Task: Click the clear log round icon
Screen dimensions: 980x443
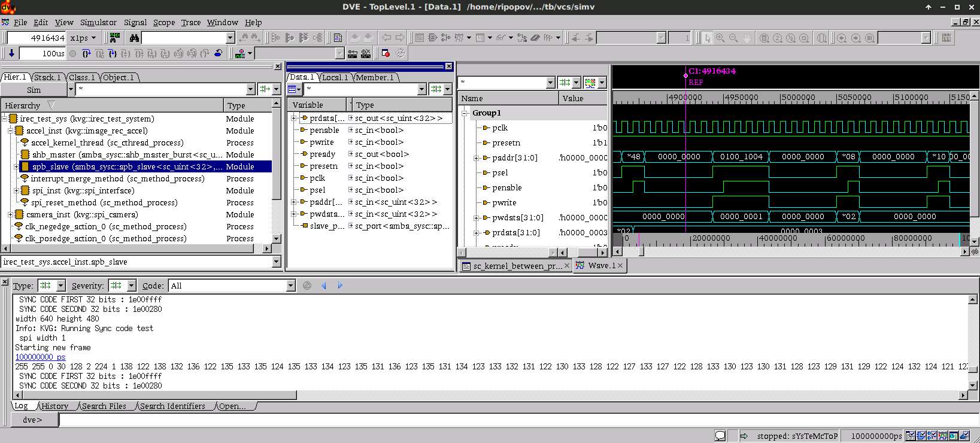Action: point(307,286)
